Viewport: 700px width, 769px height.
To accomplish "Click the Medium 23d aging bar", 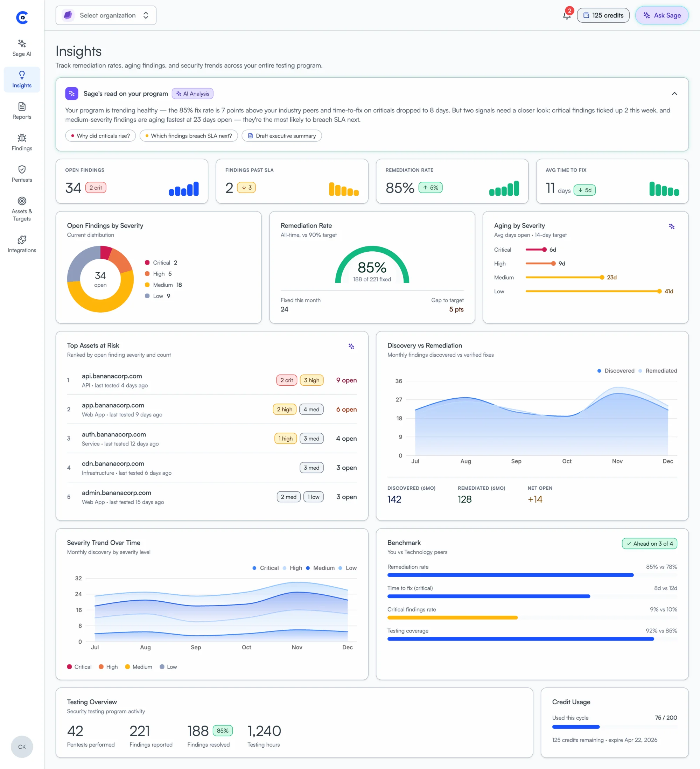I will click(x=565, y=277).
